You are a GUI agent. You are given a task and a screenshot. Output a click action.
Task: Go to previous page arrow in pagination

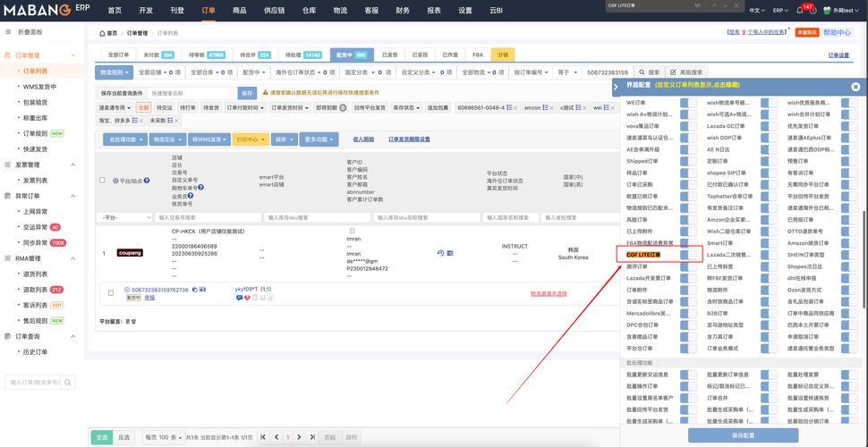[276, 437]
